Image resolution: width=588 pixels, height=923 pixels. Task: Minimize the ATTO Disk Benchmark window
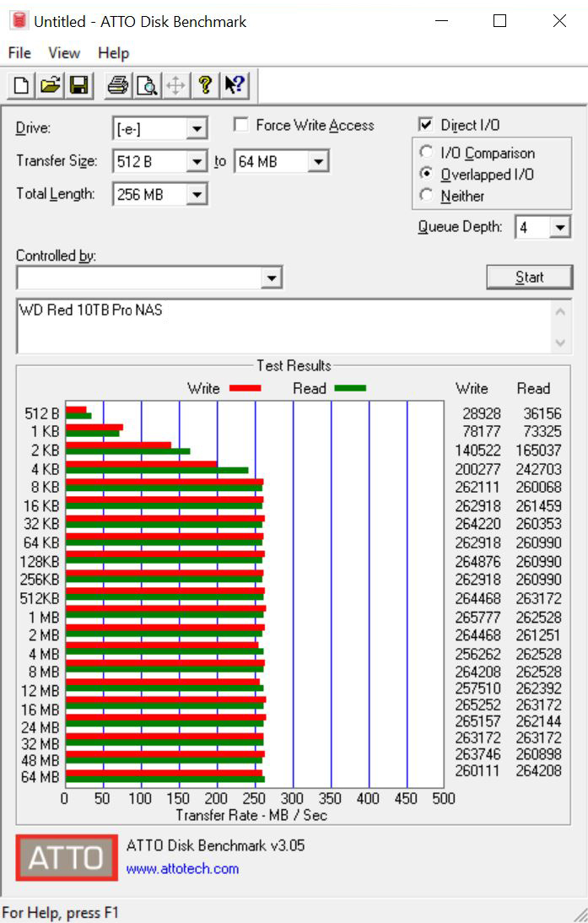[441, 21]
